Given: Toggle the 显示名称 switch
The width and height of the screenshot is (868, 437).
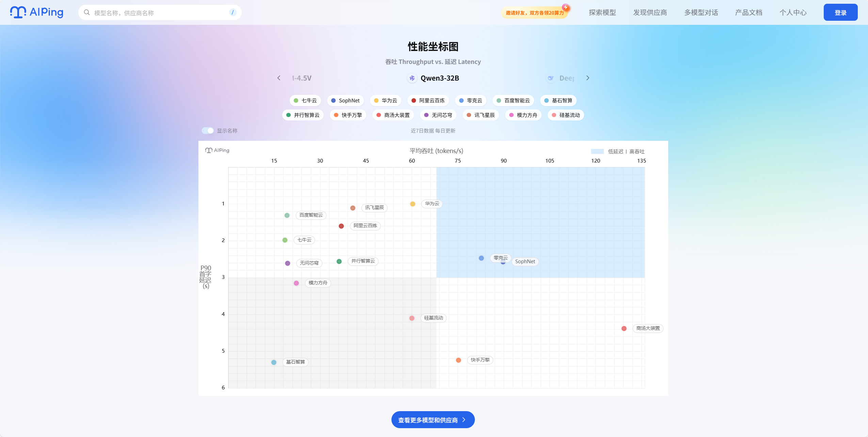Looking at the screenshot, I should (x=208, y=131).
